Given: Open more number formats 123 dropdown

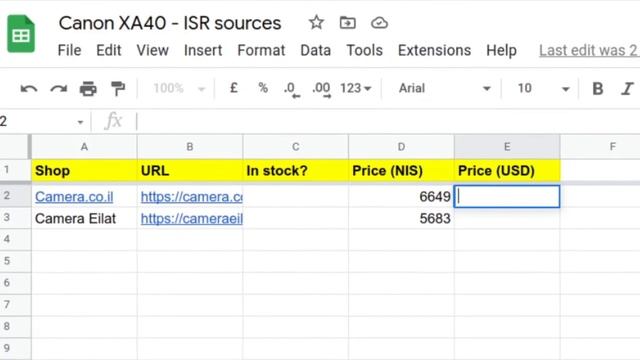Looking at the screenshot, I should pos(356,88).
